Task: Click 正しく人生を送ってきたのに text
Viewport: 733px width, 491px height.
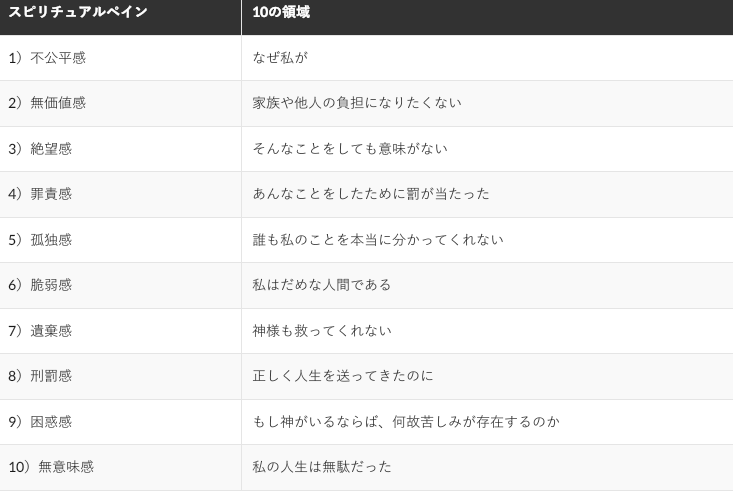Action: coord(343,376)
